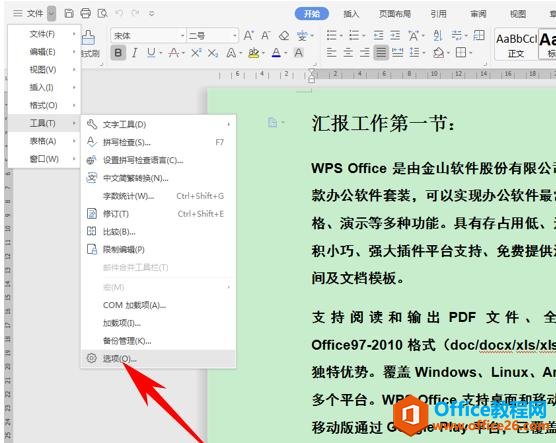This screenshot has height=443, width=556.
Task: Switch to the 开始 ribbon tab
Action: tap(312, 14)
